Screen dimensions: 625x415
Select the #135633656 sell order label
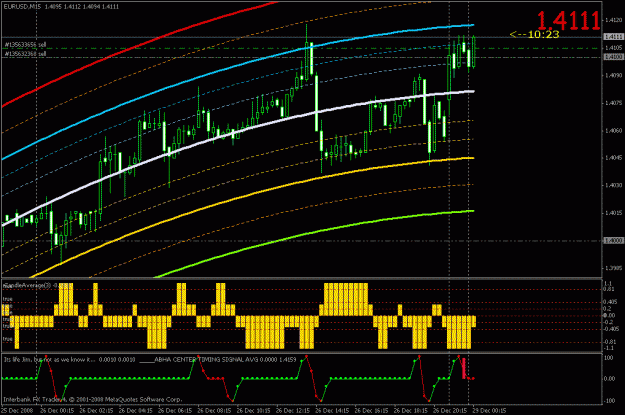point(26,45)
